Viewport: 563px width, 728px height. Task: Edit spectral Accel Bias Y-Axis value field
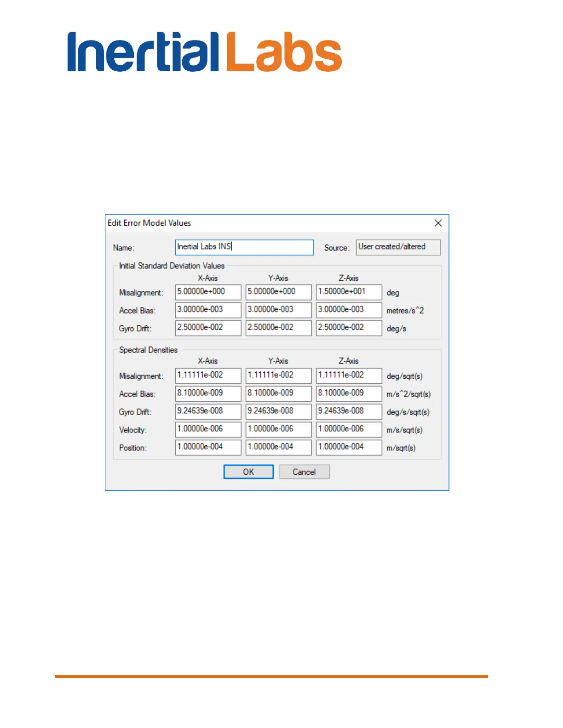point(278,393)
